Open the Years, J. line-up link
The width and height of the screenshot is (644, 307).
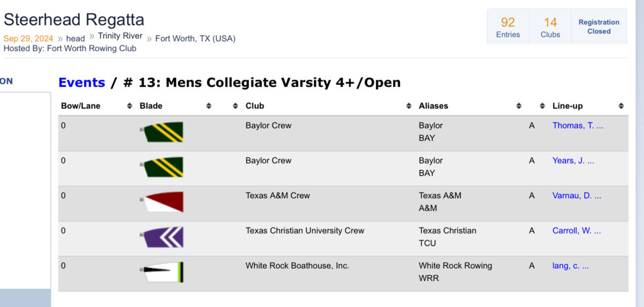tap(573, 160)
